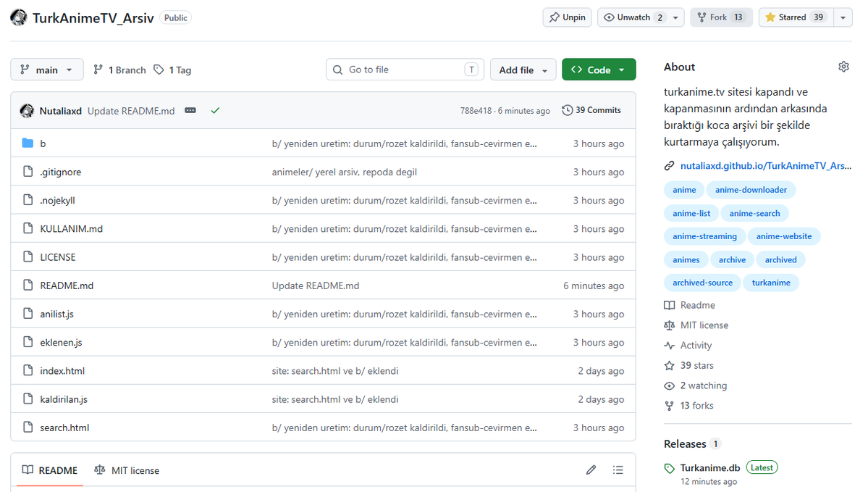Screen dimensions: 868x492
Task: Click pulse icon beside Activity
Action: (669, 345)
